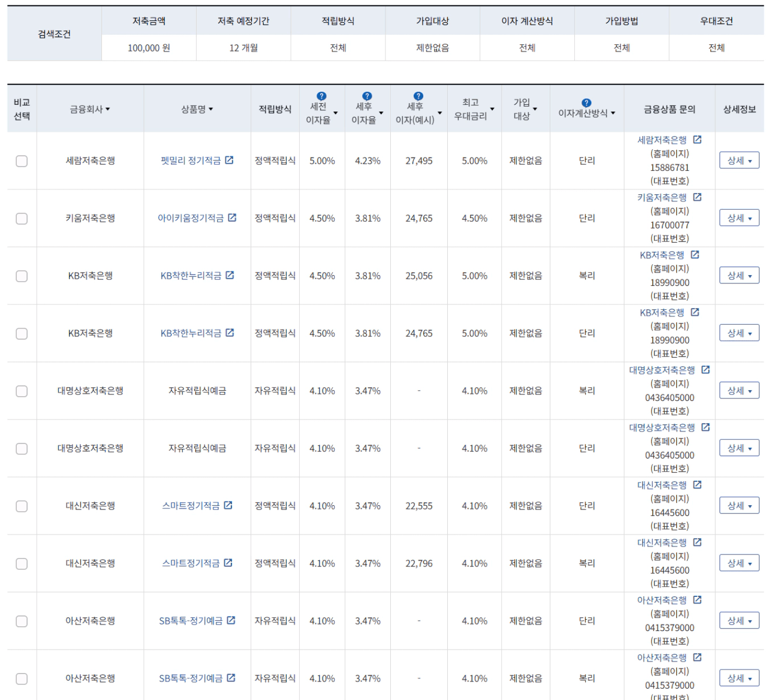Image resolution: width=768 pixels, height=700 pixels.
Task: Click the help icon above 이자계산방식
Action: pyautogui.click(x=586, y=102)
